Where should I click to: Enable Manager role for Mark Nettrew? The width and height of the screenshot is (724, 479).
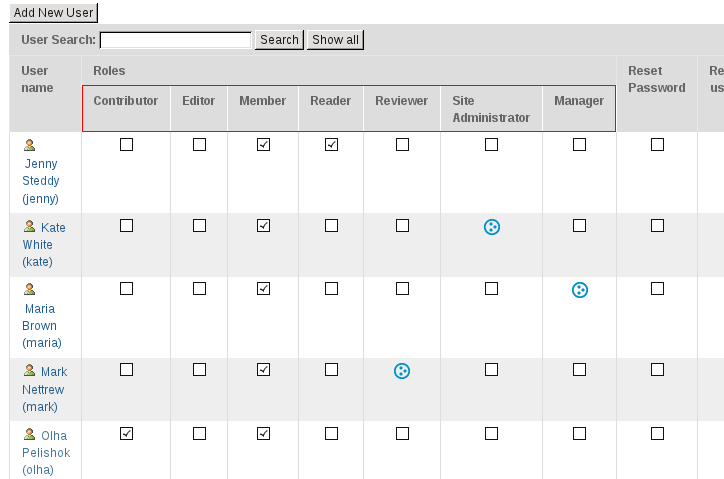click(579, 370)
